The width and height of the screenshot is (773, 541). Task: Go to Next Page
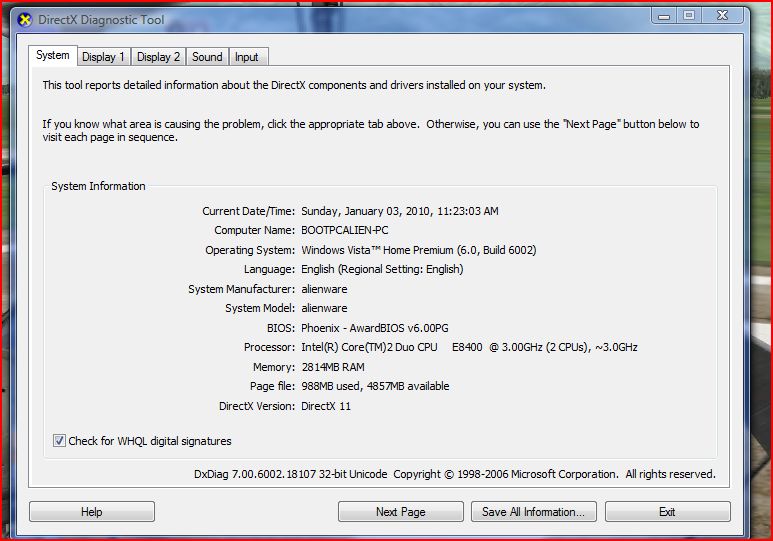pyautogui.click(x=401, y=511)
